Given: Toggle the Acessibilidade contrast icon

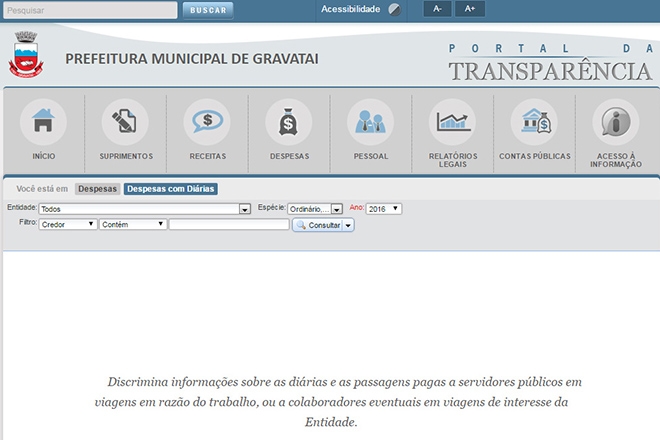Looking at the screenshot, I should (395, 10).
